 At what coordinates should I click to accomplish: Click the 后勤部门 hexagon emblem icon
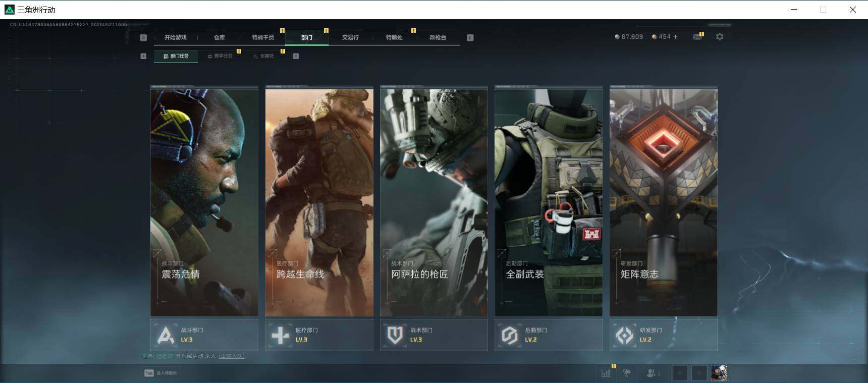[510, 335]
